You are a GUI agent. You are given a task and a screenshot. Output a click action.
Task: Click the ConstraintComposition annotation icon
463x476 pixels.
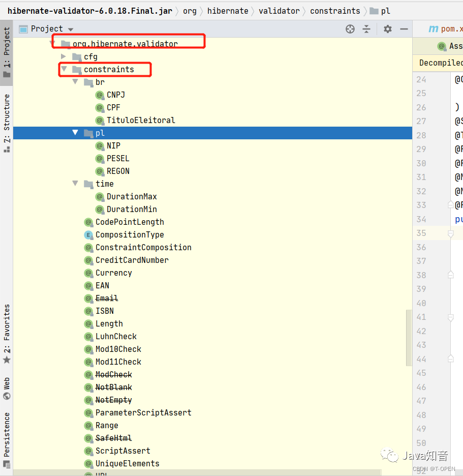tap(88, 248)
